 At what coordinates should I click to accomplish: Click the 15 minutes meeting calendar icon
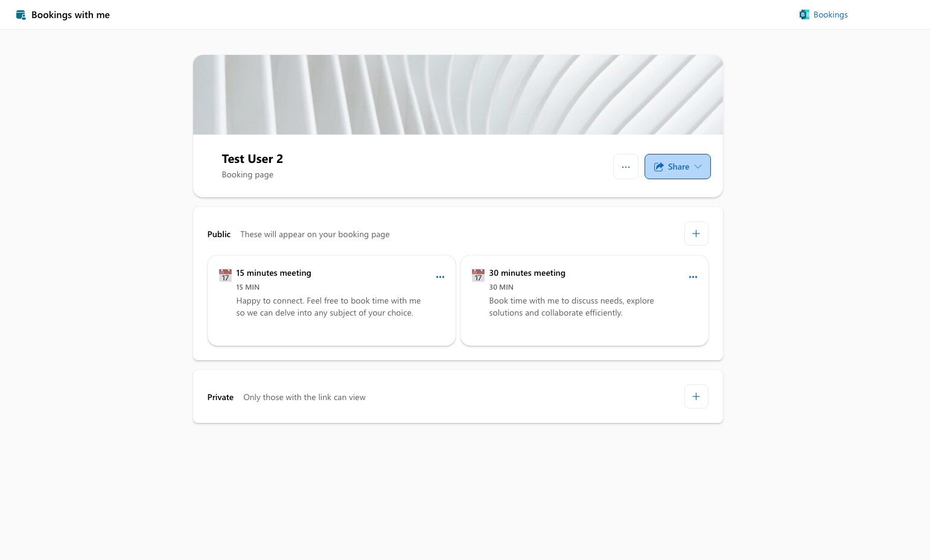click(x=225, y=276)
